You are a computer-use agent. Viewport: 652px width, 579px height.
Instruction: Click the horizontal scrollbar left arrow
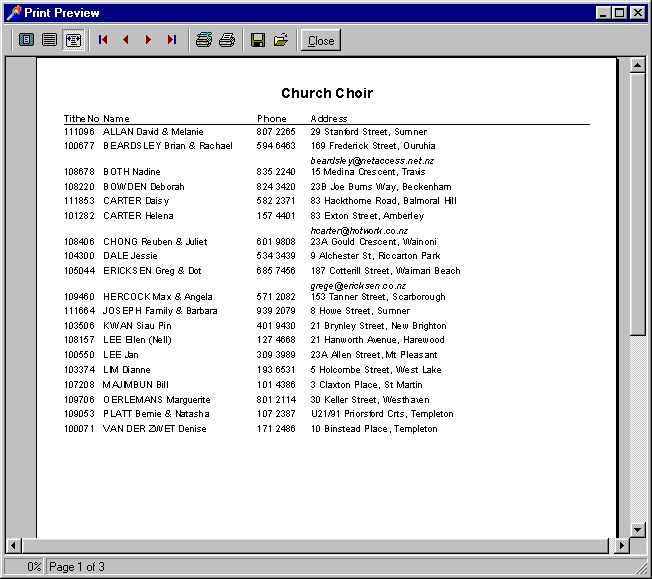(14, 545)
